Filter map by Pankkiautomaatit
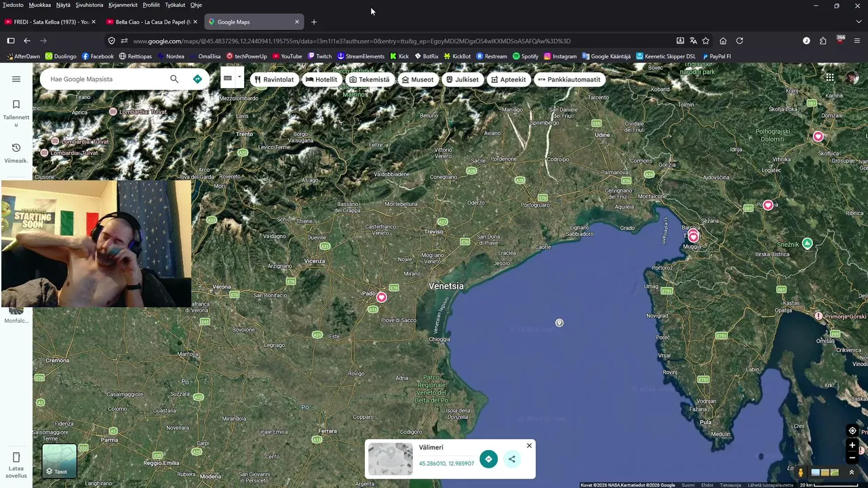The image size is (868, 488). point(568,79)
